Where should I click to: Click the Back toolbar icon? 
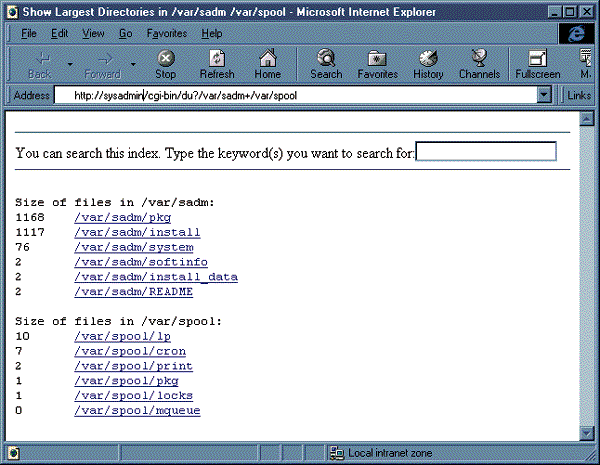(40, 63)
